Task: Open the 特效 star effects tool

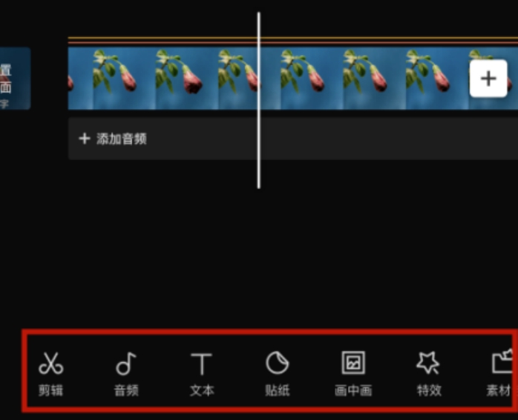Action: [x=429, y=374]
